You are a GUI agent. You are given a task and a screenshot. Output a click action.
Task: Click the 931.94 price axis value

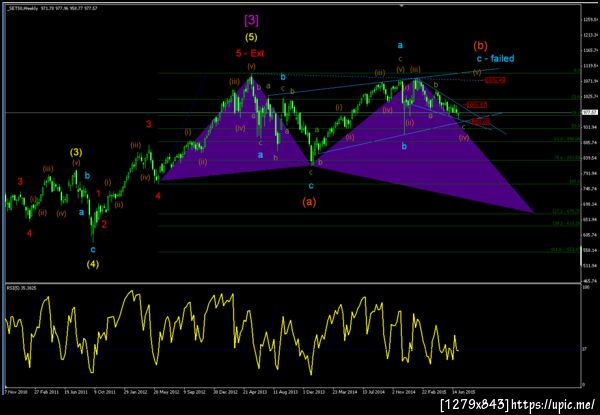[x=590, y=127]
